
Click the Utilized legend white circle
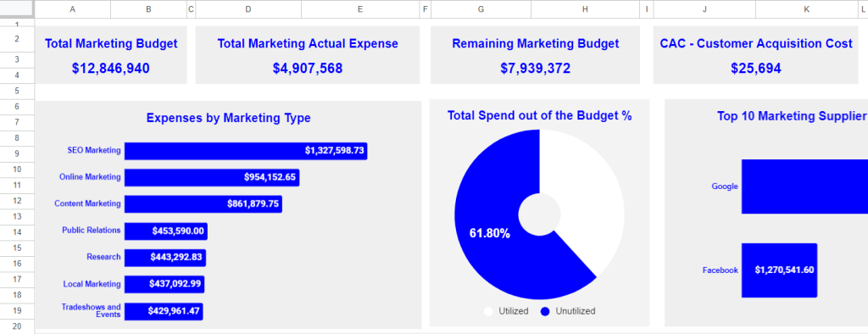pos(488,311)
